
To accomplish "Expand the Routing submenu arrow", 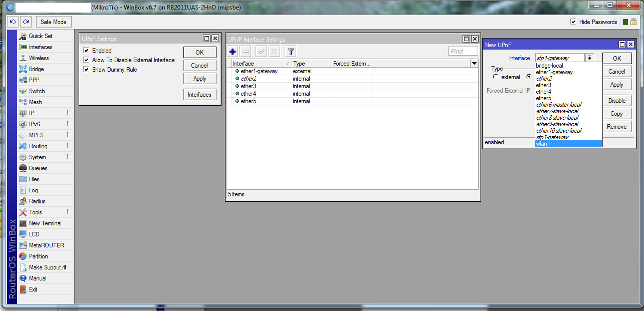I will point(68,146).
